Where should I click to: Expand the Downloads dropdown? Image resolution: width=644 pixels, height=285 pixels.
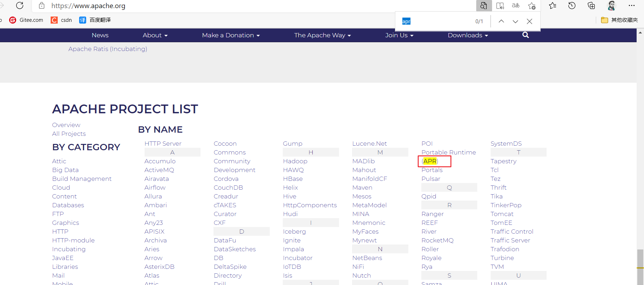[468, 35]
